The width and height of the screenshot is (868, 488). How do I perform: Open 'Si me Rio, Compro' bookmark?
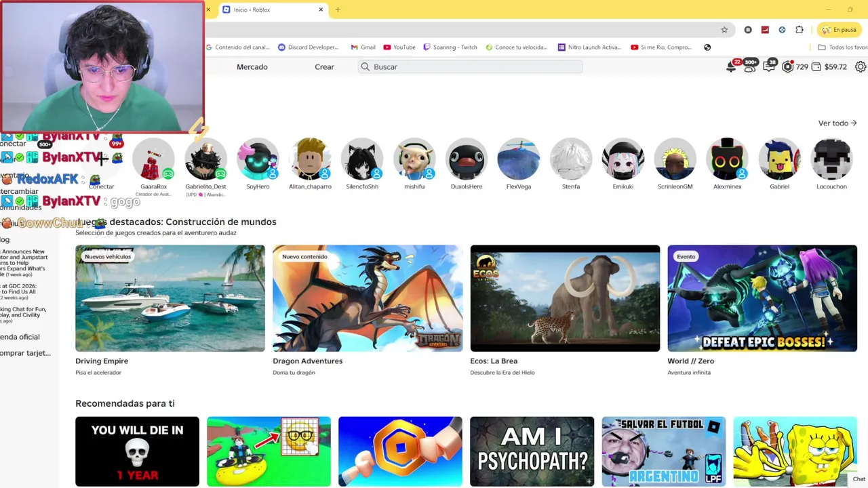click(661, 47)
